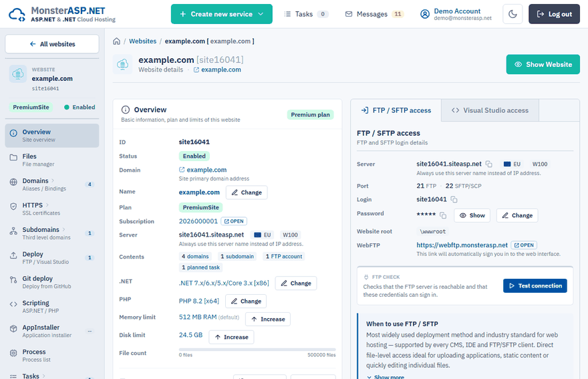Switch to the Visual Studio access tab
The image size is (588, 379).
490,110
